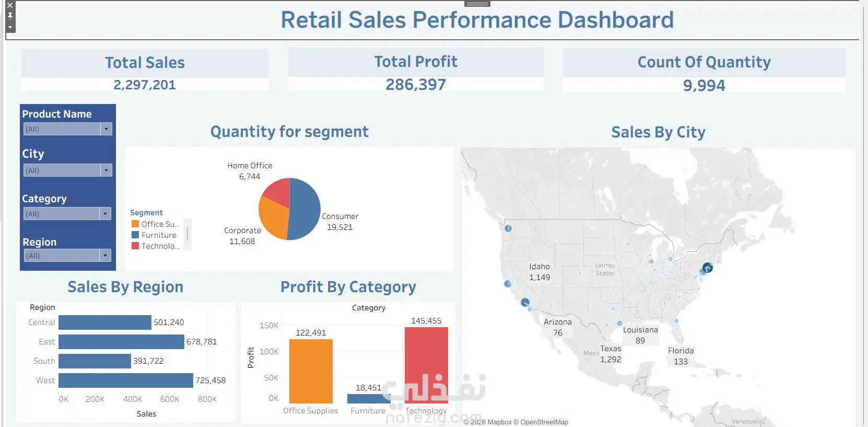
Task: Highlight Furniture in the Segment legend
Action: [x=154, y=235]
